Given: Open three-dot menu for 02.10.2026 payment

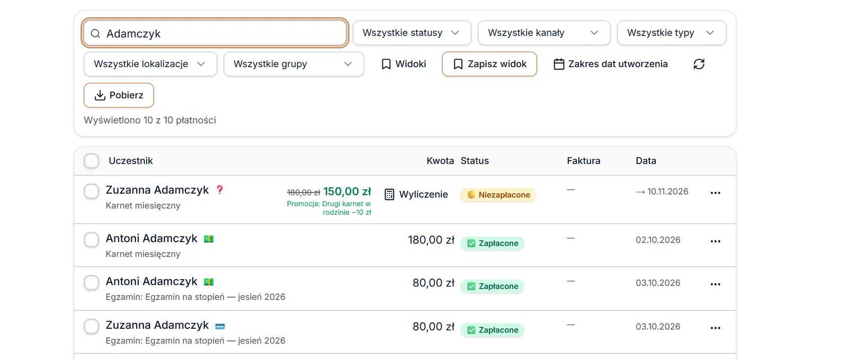Looking at the screenshot, I should [716, 241].
